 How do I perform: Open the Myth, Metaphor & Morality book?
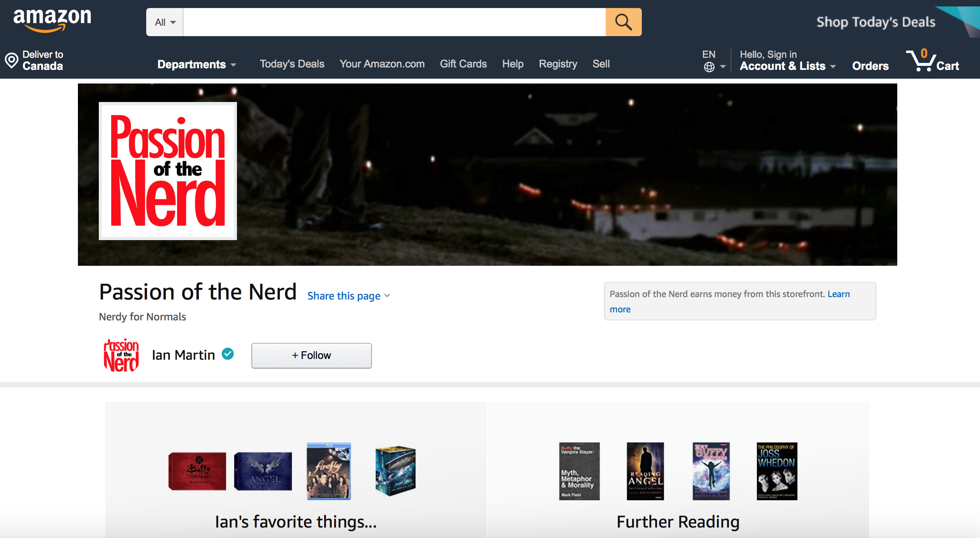point(579,471)
